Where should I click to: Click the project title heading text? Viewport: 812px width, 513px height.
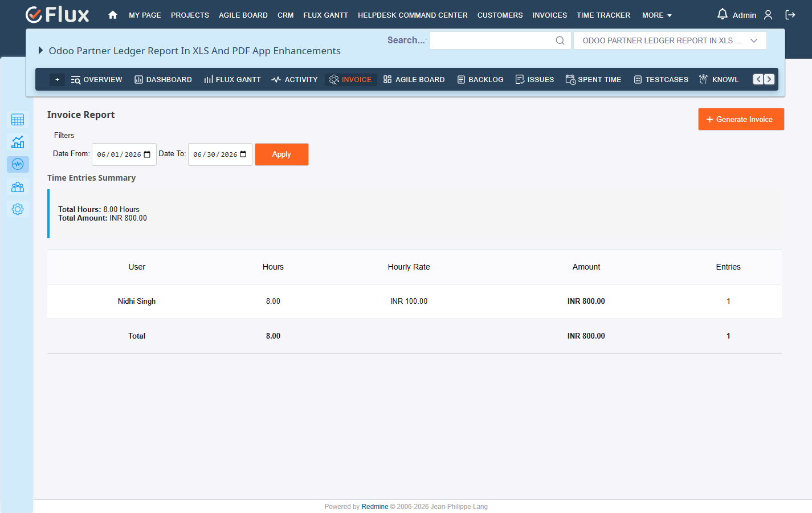[x=194, y=51]
